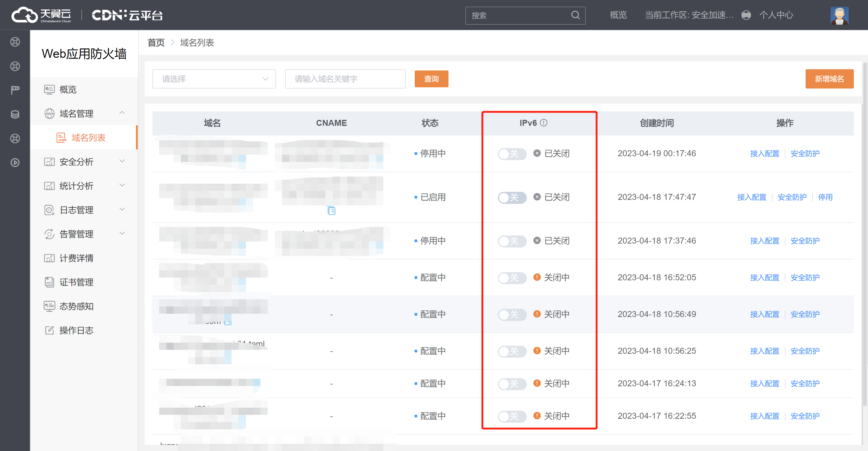Viewport: 868px width, 451px height.
Task: Click the flag icon in dark sidebar
Action: pyautogui.click(x=15, y=90)
